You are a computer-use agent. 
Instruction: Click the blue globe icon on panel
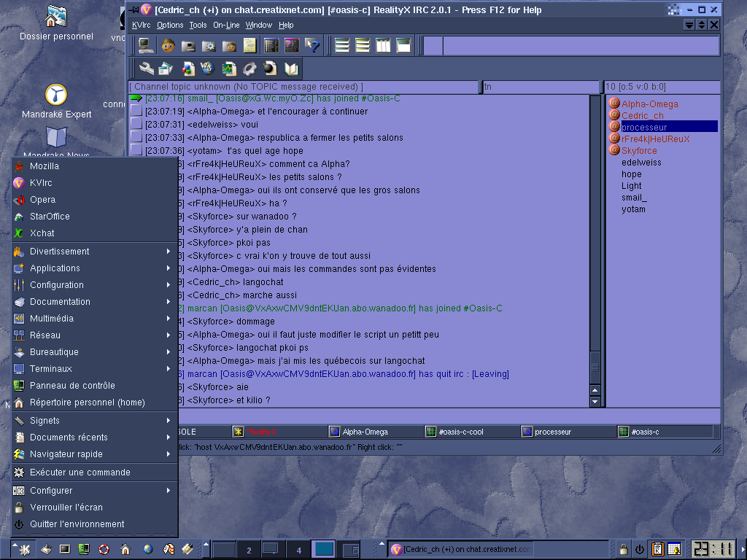[147, 550]
